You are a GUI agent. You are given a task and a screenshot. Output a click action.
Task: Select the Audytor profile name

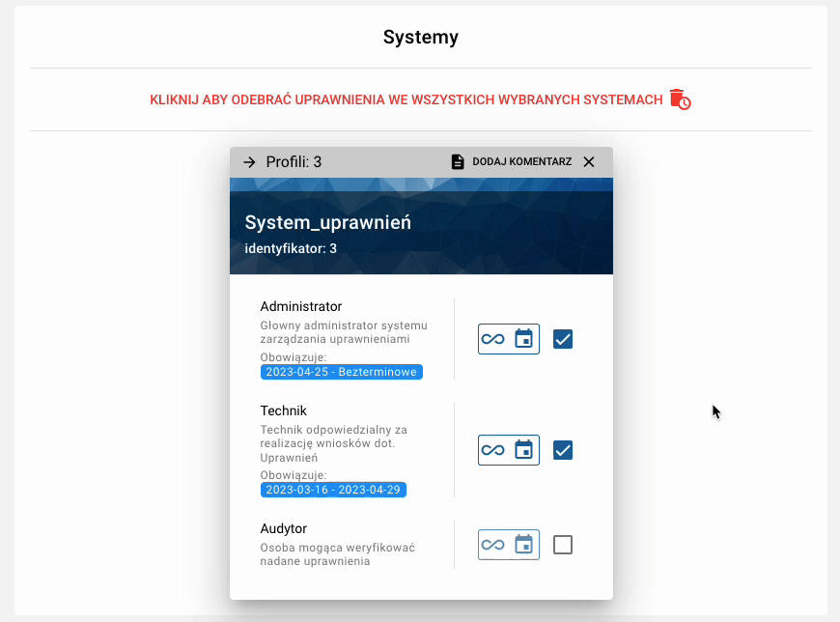[284, 528]
